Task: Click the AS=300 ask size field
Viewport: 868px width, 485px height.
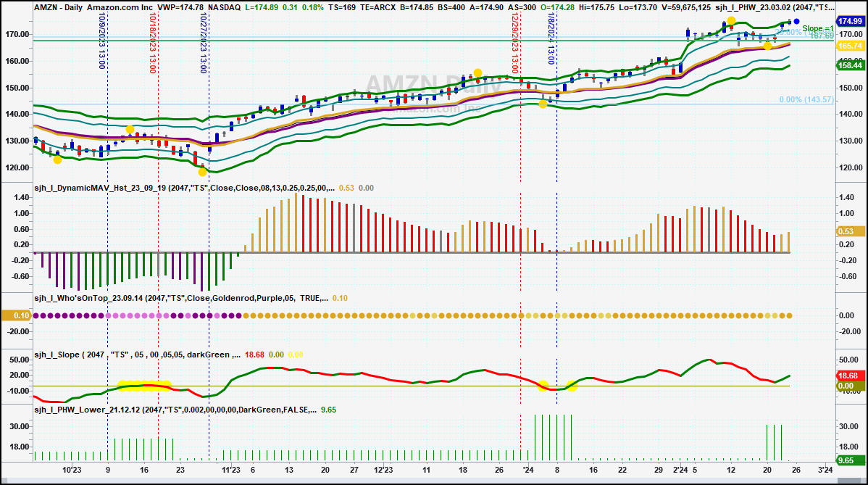Action: (521, 7)
